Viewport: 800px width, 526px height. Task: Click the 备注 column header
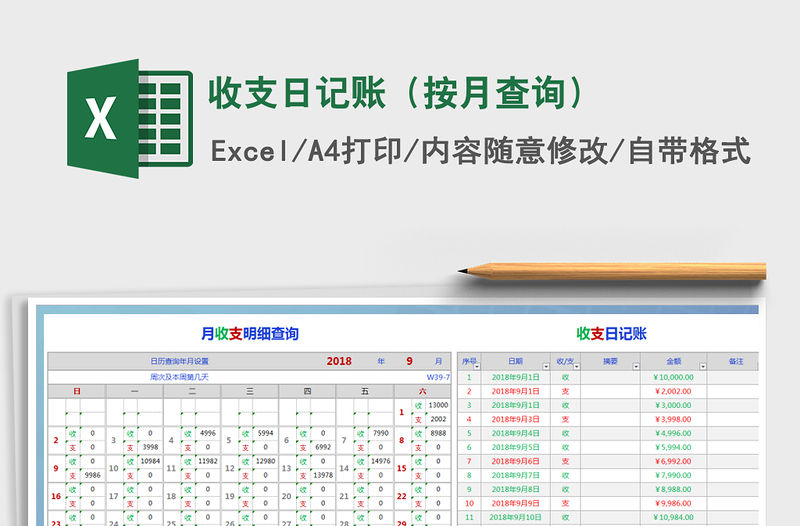[x=736, y=361]
